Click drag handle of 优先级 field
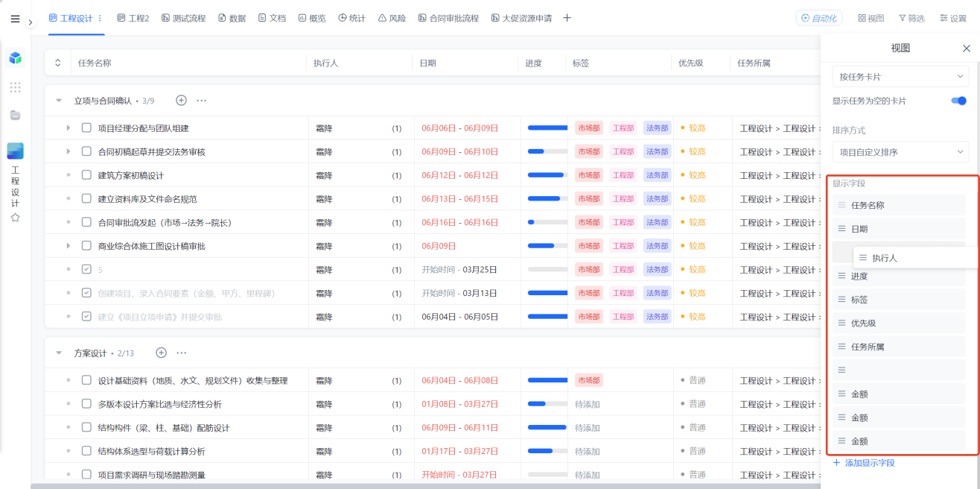This screenshot has width=980, height=489. (x=841, y=324)
